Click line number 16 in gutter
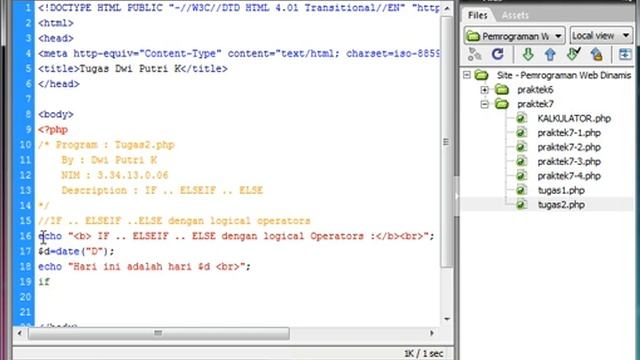The height and width of the screenshot is (360, 640). [x=25, y=236]
